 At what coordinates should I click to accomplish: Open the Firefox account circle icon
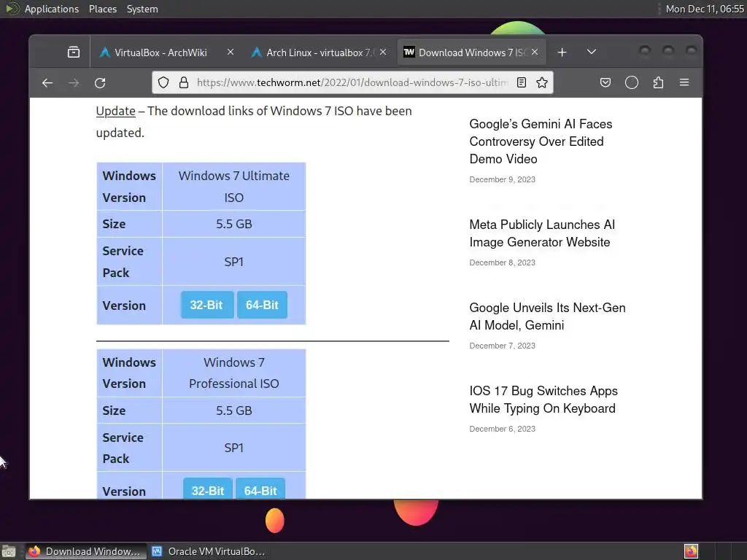click(x=631, y=83)
